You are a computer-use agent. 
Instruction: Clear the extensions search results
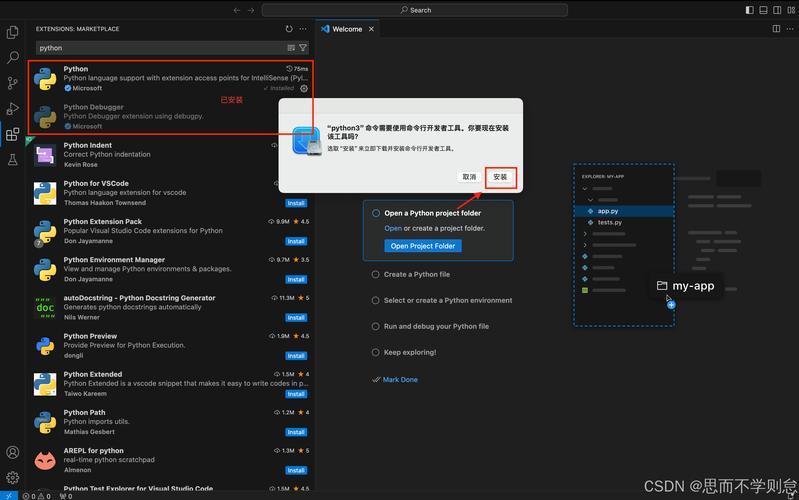(291, 48)
